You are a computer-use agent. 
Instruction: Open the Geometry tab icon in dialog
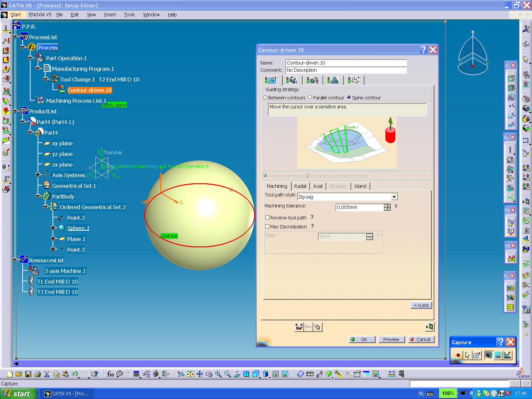coord(292,80)
